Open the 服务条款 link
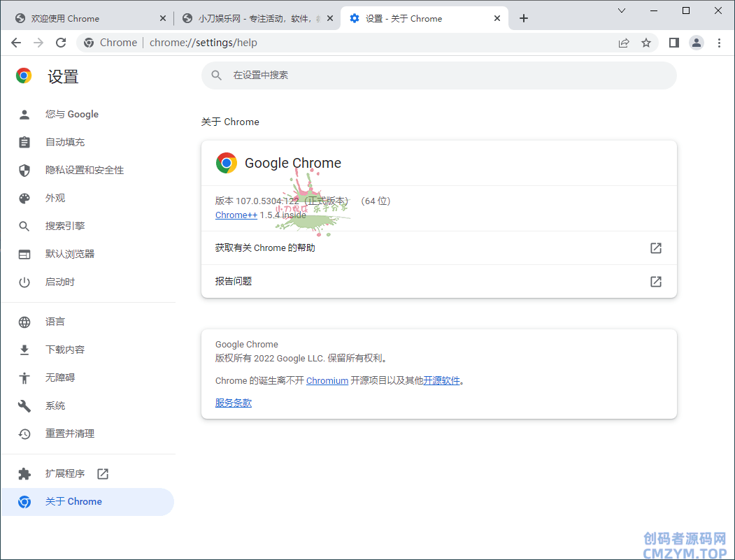 233,403
